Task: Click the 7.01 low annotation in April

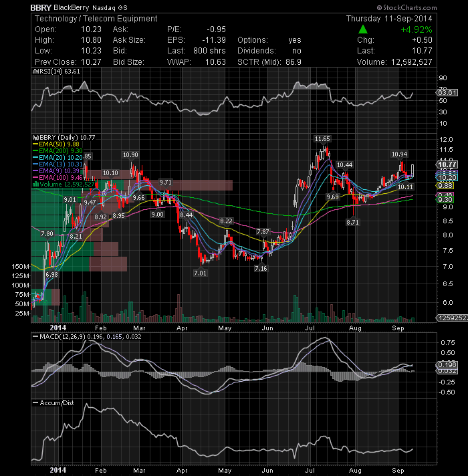Action: tap(200, 273)
